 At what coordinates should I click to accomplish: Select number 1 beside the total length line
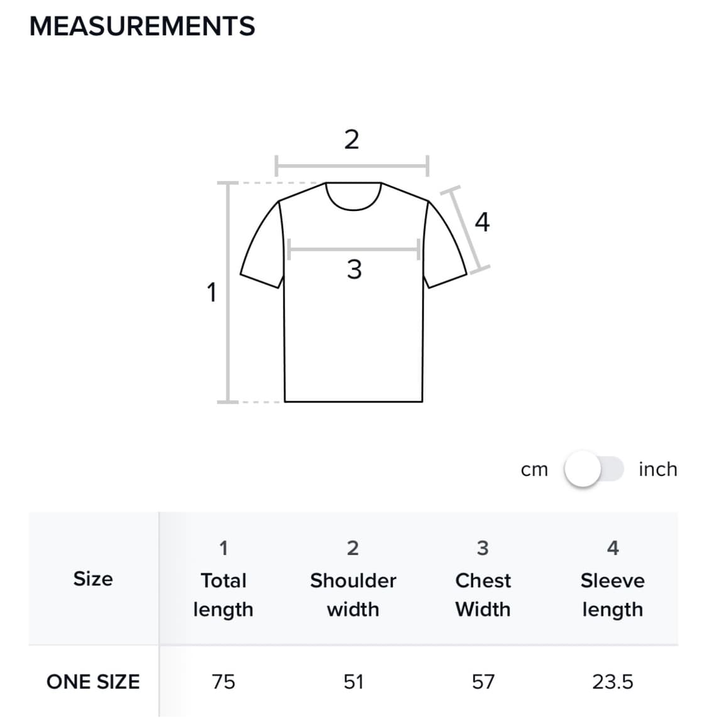click(212, 292)
